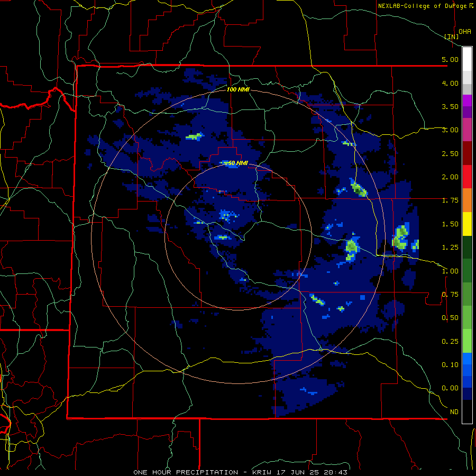Image resolution: width=476 pixels, height=476 pixels.
Task: Click the 5.00 legend value
Action: pos(450,59)
